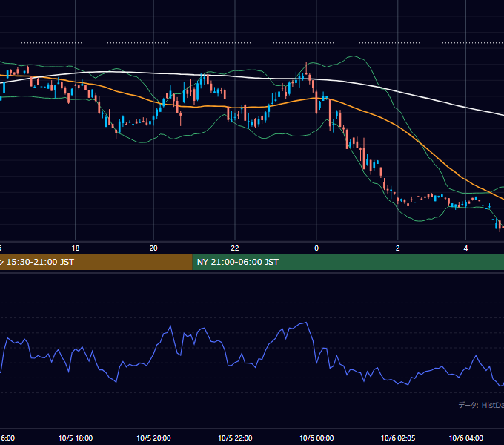Viewport: 504px width, 445px height.
Task: Click the 10/6 04:00 date label
Action: [465, 438]
